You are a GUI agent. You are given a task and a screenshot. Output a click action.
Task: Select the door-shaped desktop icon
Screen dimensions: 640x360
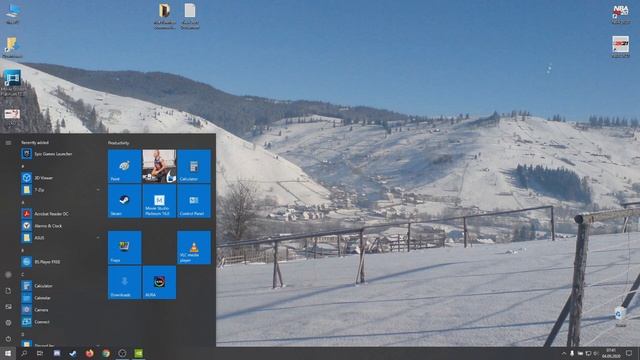pos(164,16)
